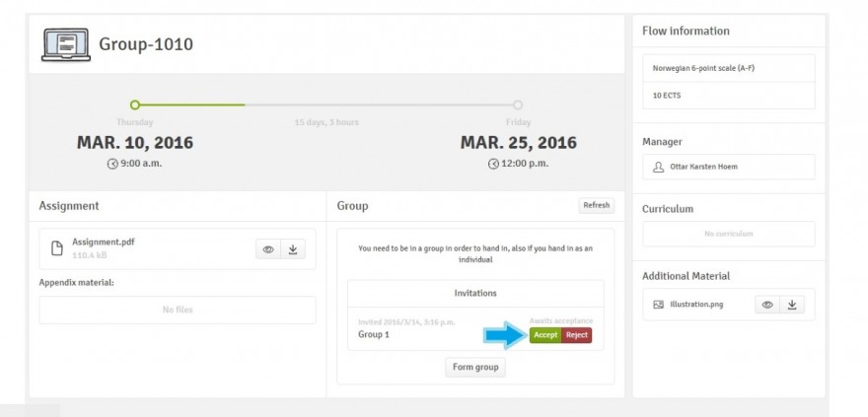The width and height of the screenshot is (868, 417).
Task: Click the Illustration.png image icon
Action: (658, 305)
